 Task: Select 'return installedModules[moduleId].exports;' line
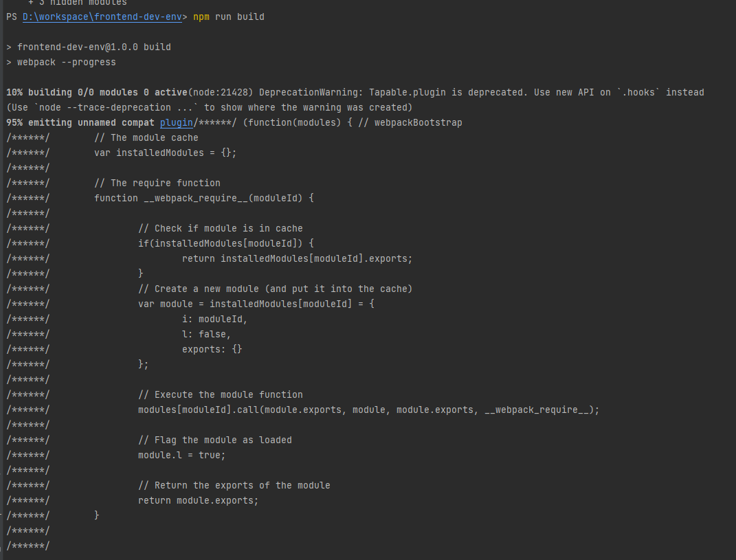(297, 258)
